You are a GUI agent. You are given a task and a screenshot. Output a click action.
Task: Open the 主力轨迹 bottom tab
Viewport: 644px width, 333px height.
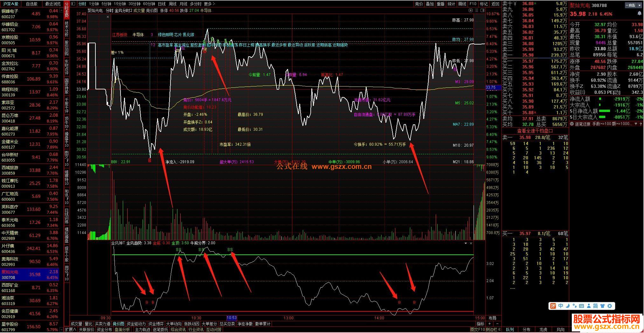point(142,330)
